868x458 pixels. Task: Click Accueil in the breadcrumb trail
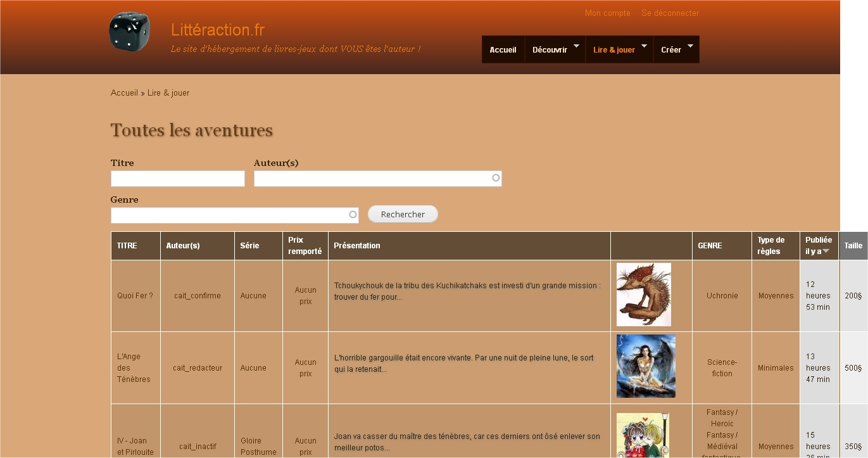click(x=124, y=93)
